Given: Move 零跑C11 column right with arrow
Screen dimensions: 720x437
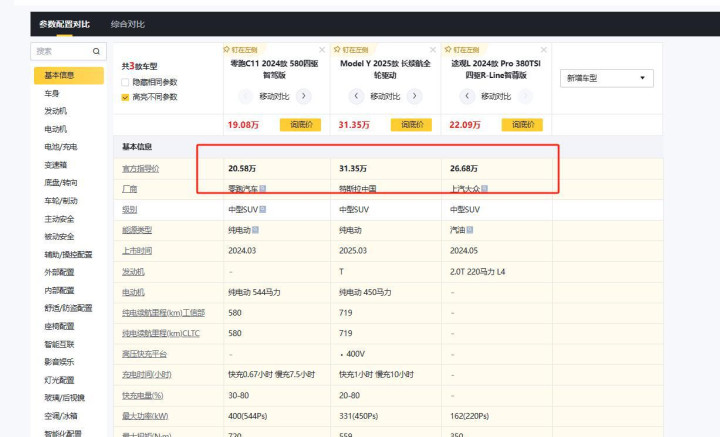Looking at the screenshot, I should pos(303,96).
